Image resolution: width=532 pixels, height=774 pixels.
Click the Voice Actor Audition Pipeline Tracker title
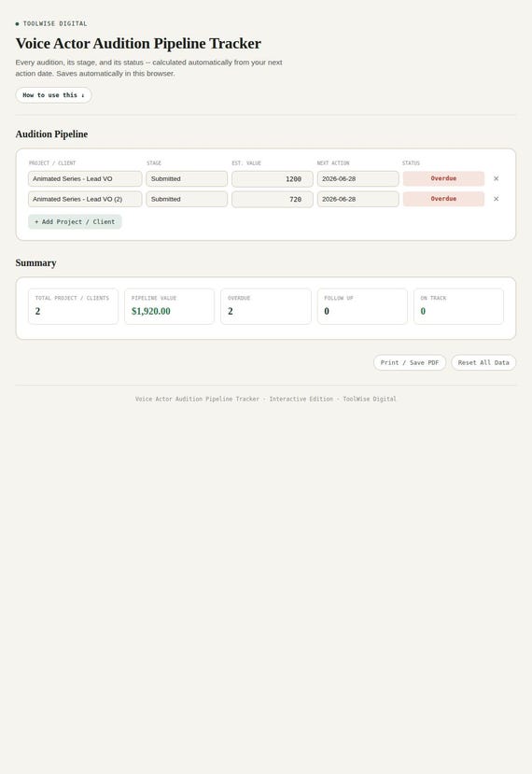click(138, 44)
